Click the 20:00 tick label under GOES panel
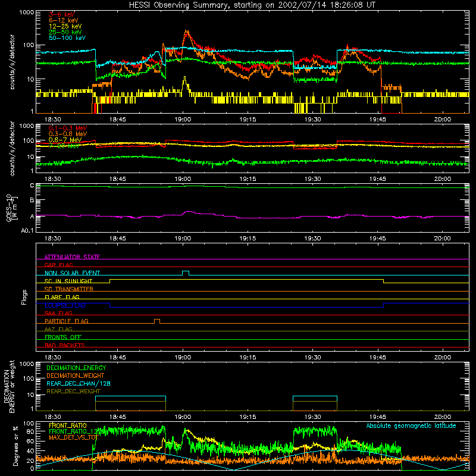476x476 pixels. (442, 239)
